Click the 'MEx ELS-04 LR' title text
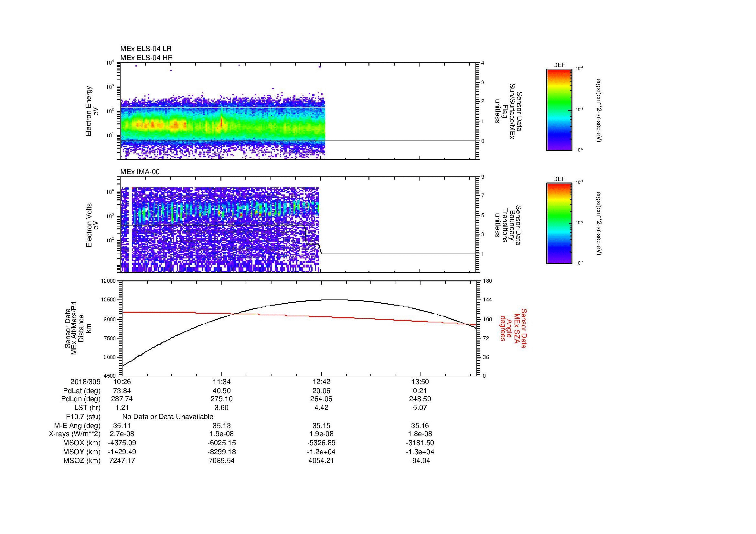This screenshot has height=534, width=756. coord(146,49)
